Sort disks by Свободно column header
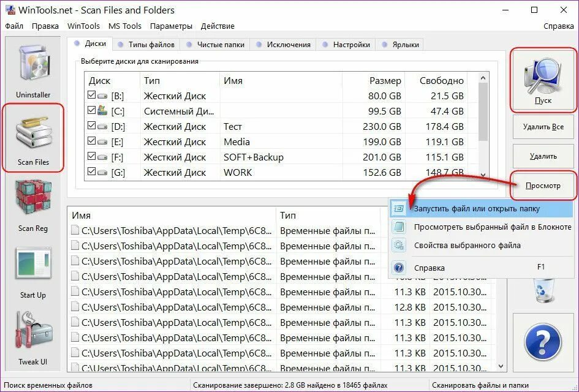Screen dimensions: 579x392 coord(436,80)
